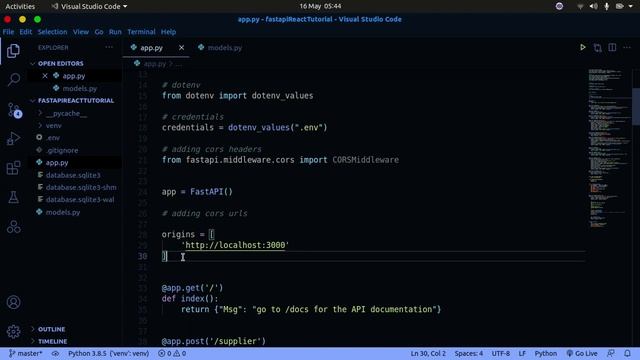Click the microphone icon in system tray
The width and height of the screenshot is (640, 360).
tap(607, 6)
